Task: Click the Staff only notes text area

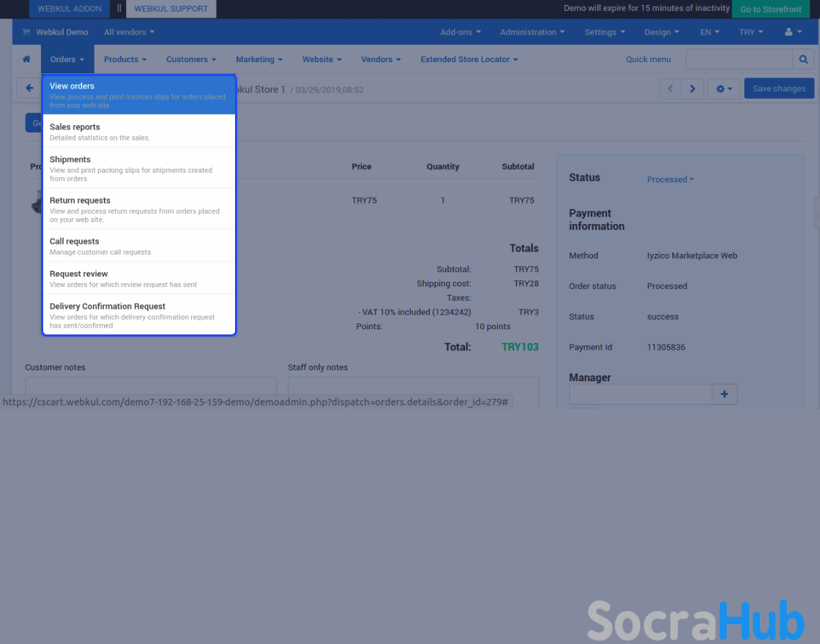Action: [413, 386]
